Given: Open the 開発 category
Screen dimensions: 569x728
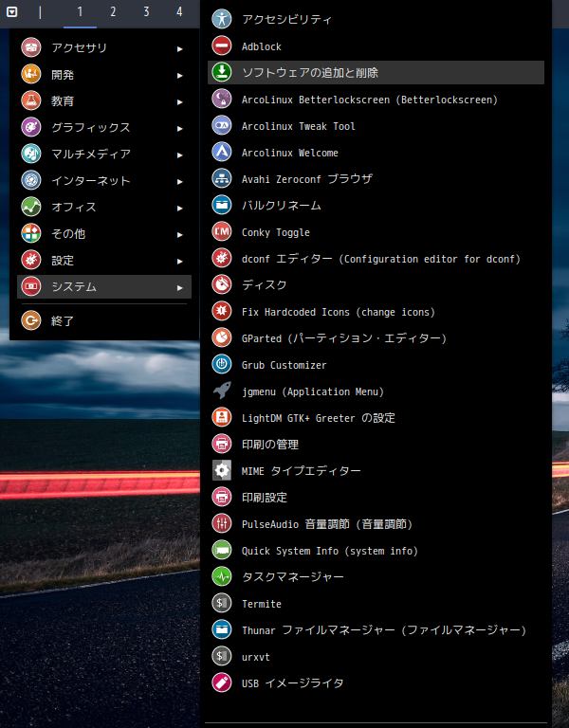Looking at the screenshot, I should coord(104,74).
